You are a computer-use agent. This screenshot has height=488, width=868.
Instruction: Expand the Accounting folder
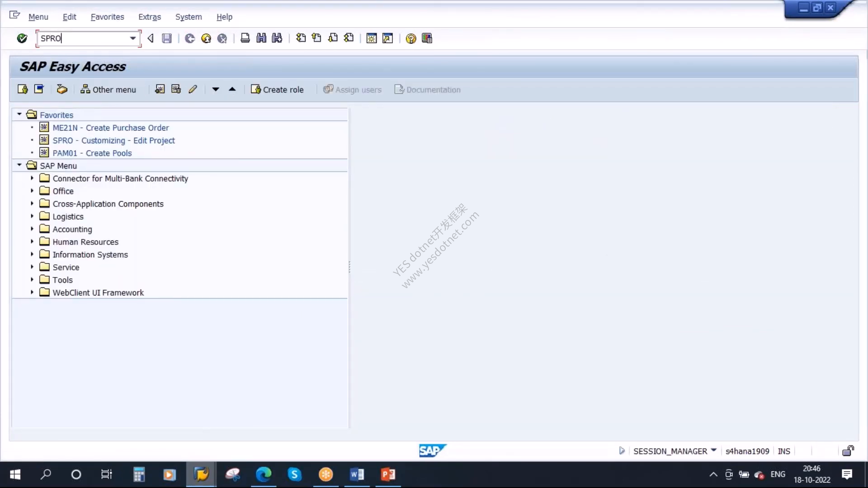pos(32,229)
